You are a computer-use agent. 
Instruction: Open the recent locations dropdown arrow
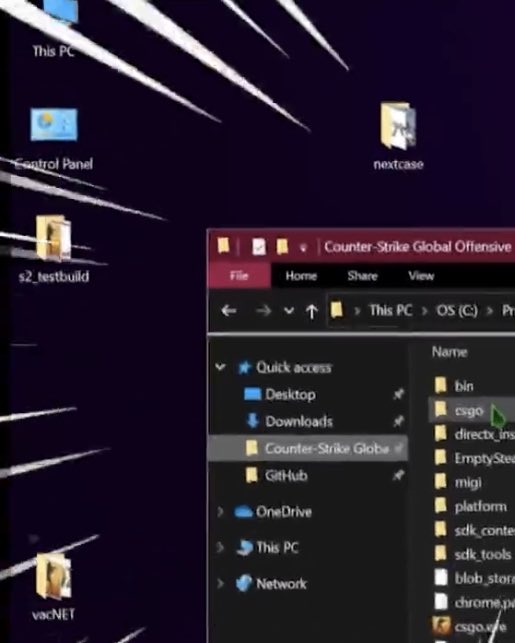[289, 311]
